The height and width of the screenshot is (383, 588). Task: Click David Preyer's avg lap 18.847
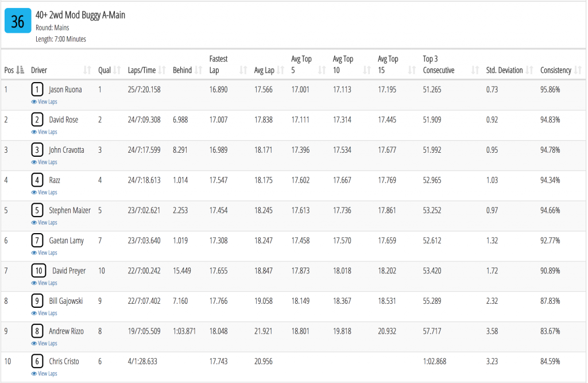263,271
